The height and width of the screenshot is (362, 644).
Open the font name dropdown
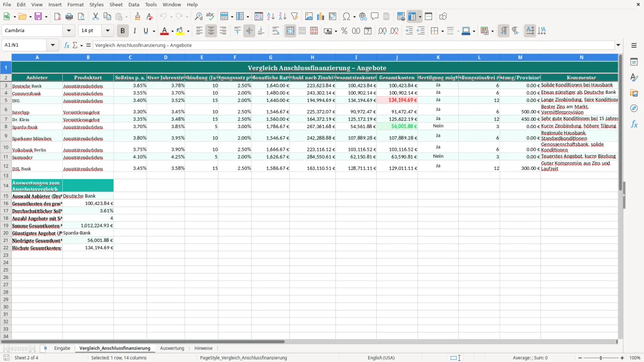pyautogui.click(x=69, y=31)
